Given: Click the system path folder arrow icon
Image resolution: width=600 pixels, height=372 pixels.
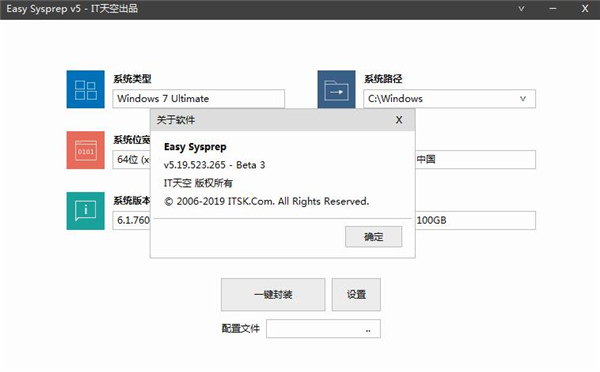Looking at the screenshot, I should tap(336, 89).
